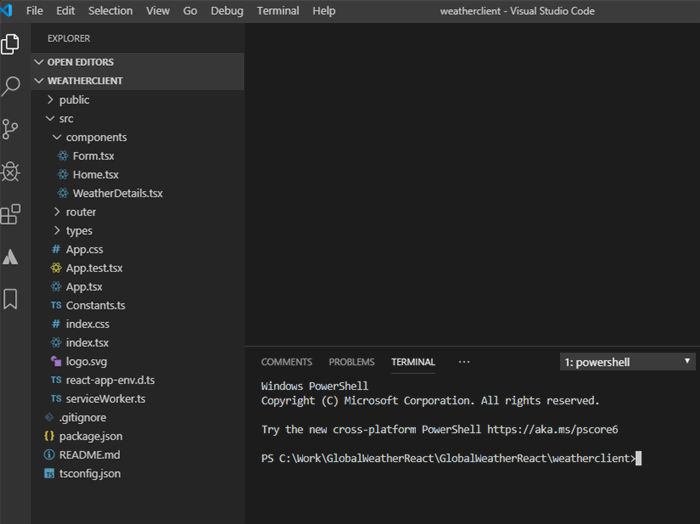Expand the types folder
Screen dimensions: 700x524
coord(57,230)
